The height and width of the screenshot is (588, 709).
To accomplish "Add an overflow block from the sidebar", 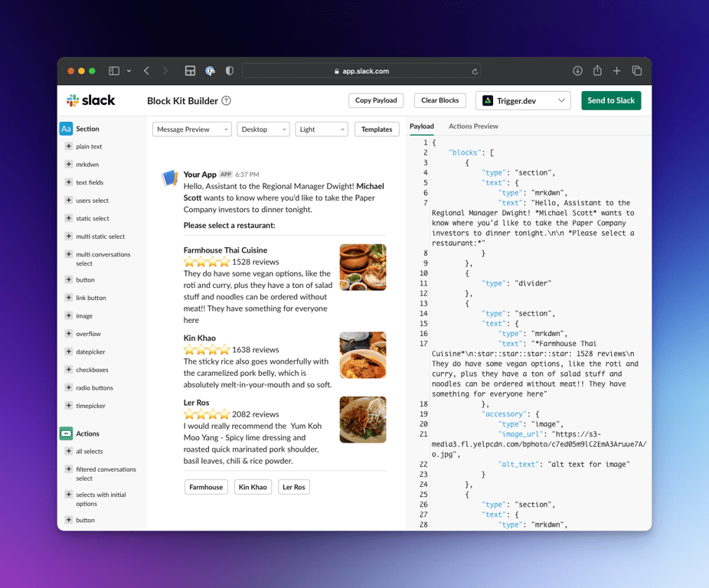I will [88, 333].
